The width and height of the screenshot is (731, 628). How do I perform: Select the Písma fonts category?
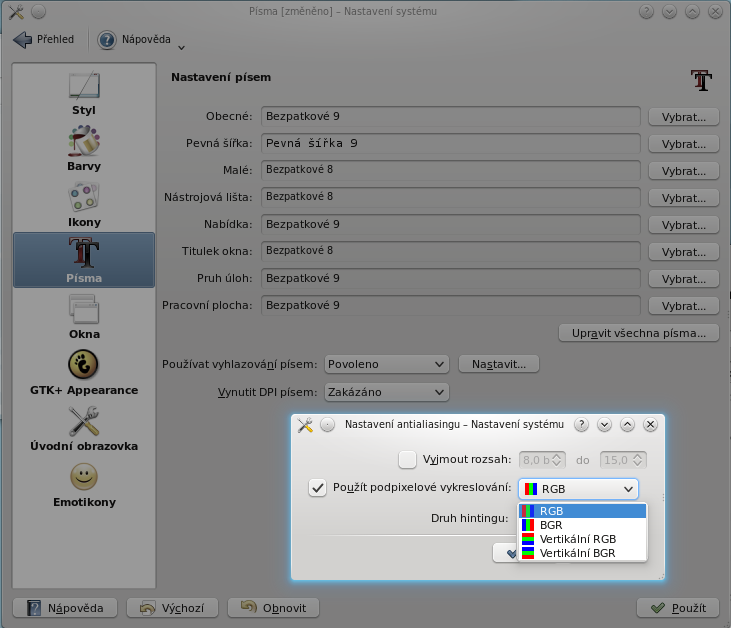(x=84, y=260)
